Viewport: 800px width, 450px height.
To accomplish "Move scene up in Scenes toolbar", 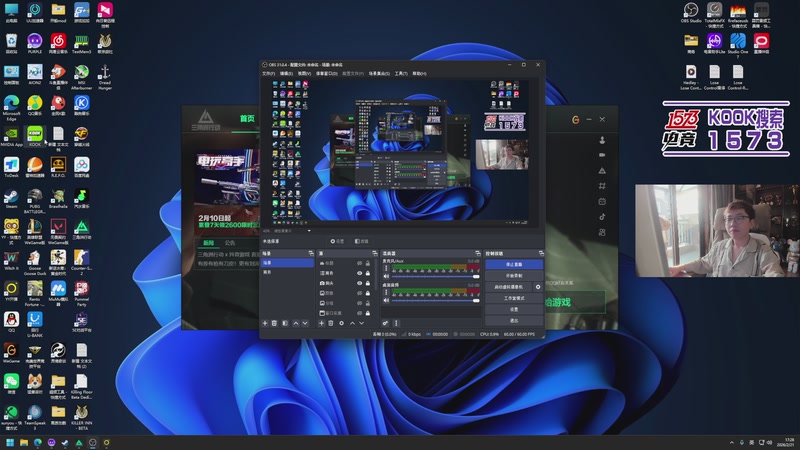I will click(x=296, y=323).
